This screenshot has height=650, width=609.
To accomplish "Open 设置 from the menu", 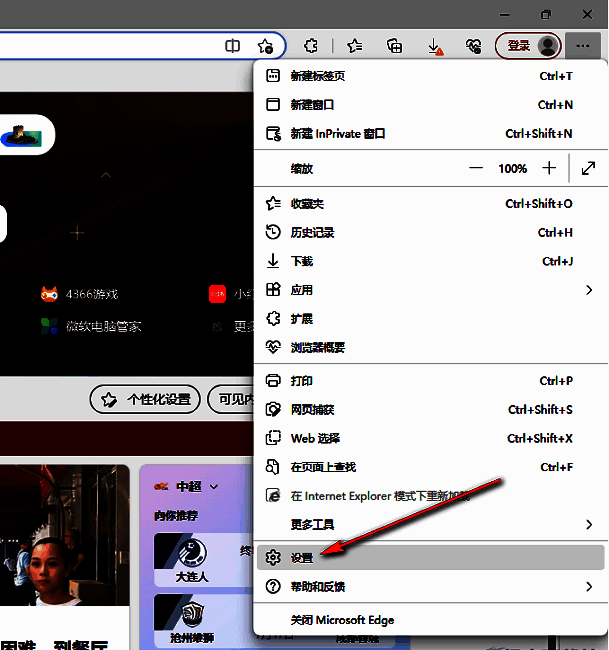I will tap(430, 558).
